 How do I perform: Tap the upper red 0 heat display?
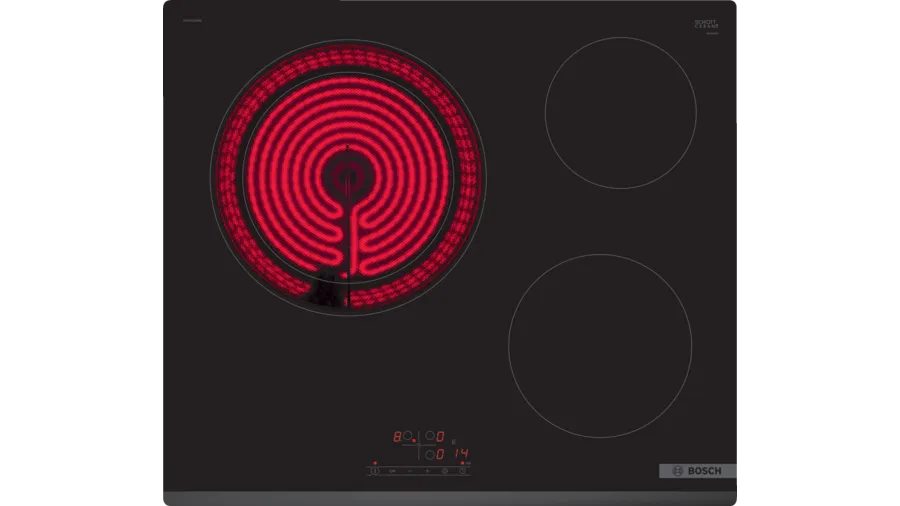[x=440, y=437]
